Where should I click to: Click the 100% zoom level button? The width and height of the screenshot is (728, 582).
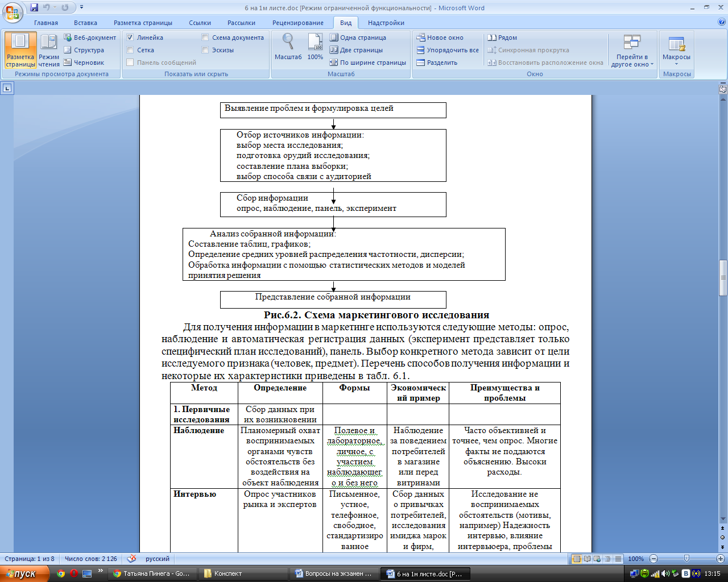636,559
